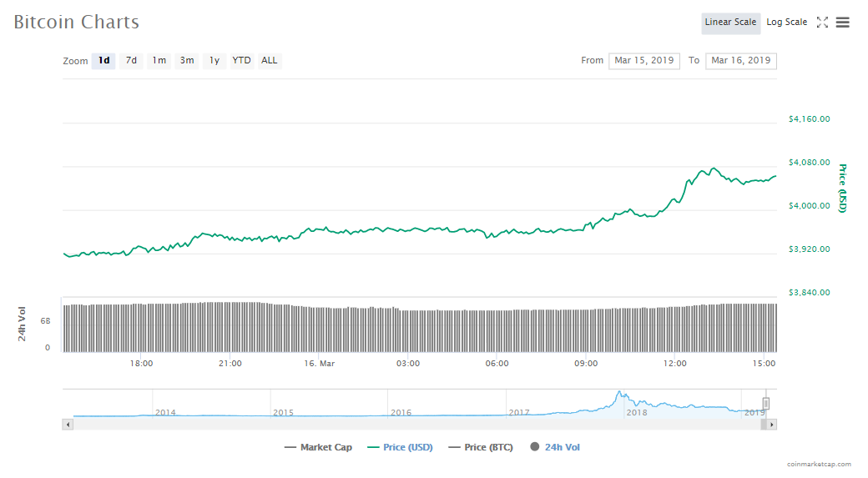Choose the 1y zoom option
The width and height of the screenshot is (868, 478).
[x=214, y=61]
